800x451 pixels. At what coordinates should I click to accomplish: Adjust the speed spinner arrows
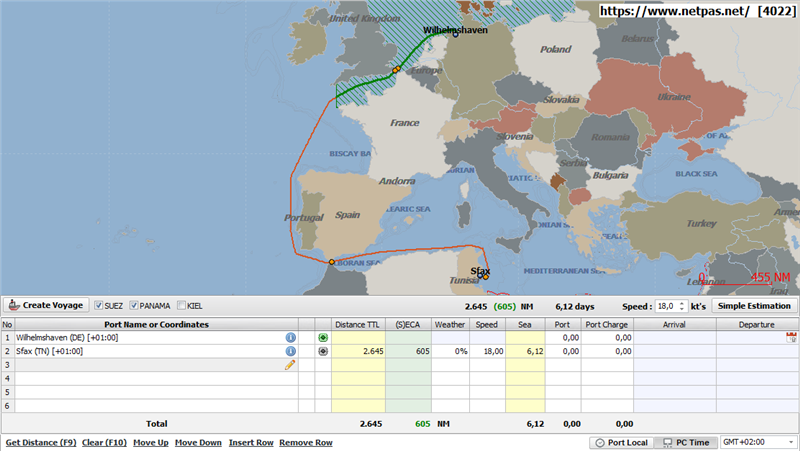tap(682, 305)
